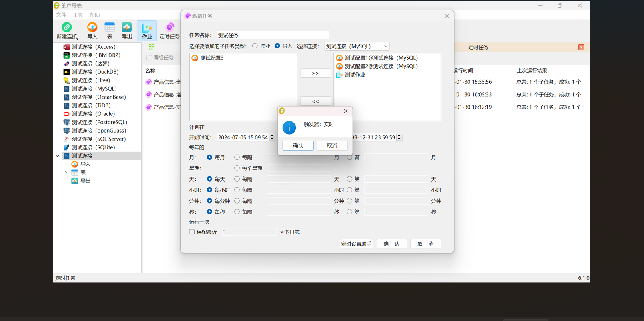Click 确 认 in 新增任务 dialog
644x321 pixels.
click(x=391, y=244)
